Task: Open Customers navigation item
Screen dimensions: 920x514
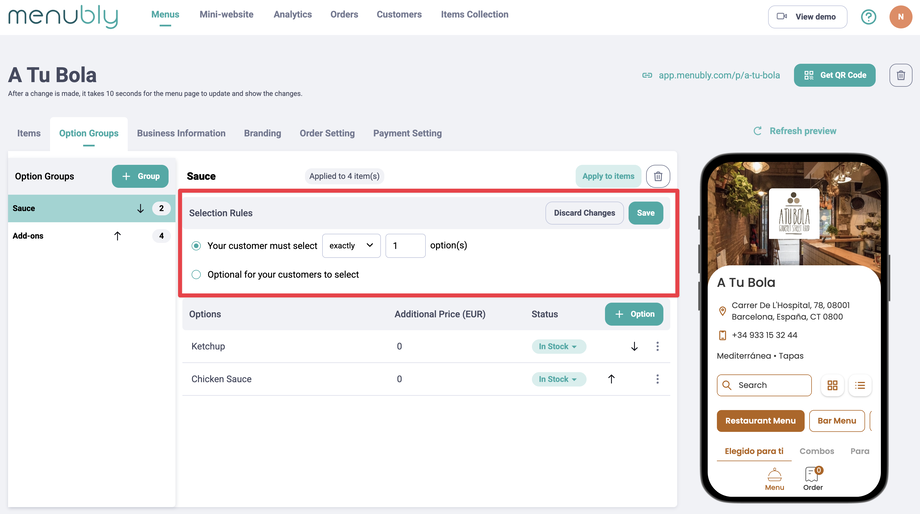Action: click(x=399, y=15)
